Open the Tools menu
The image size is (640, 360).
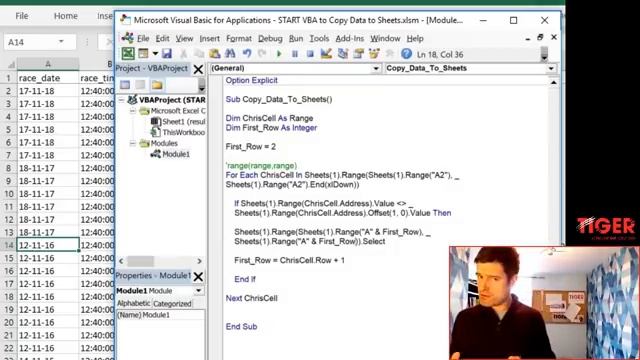click(319, 38)
